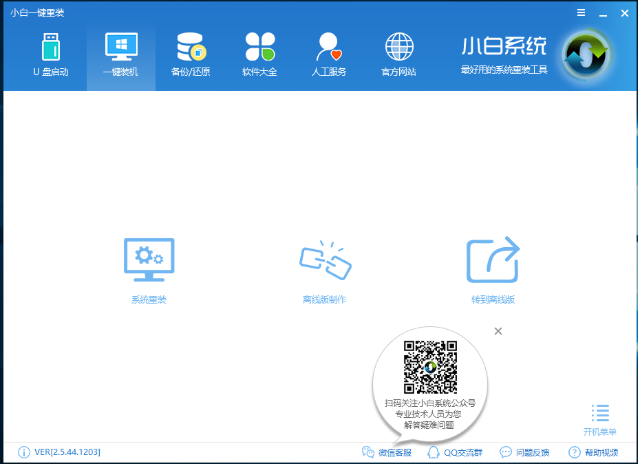Click the VER[2.5.44.1203] version text
The height and width of the screenshot is (464, 638).
(68, 452)
